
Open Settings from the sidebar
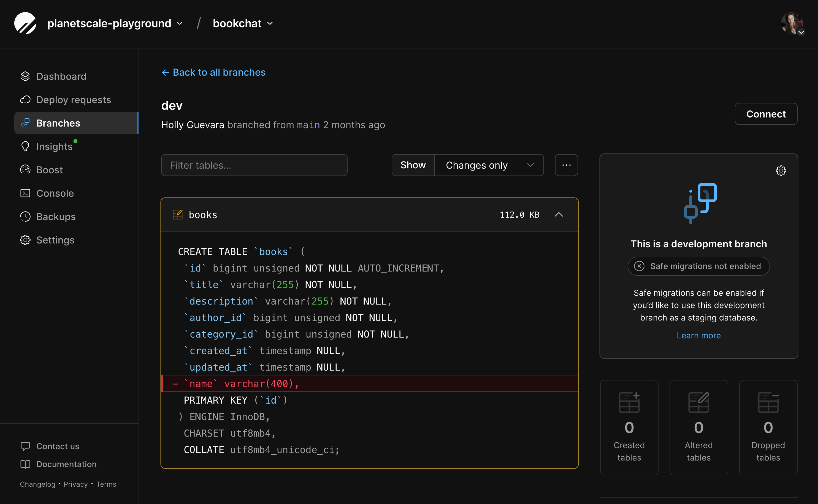tap(55, 240)
